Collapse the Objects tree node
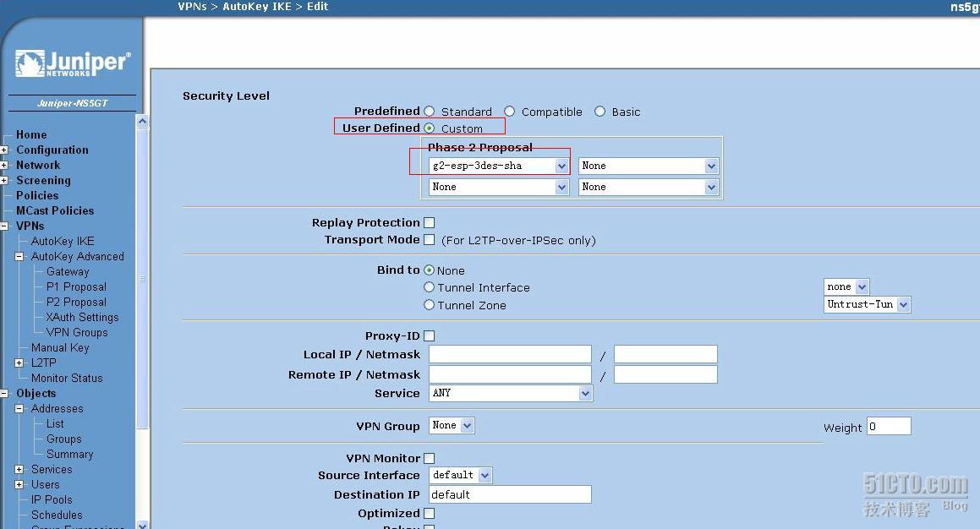Screen dimensions: 980x529 click(x=3, y=394)
